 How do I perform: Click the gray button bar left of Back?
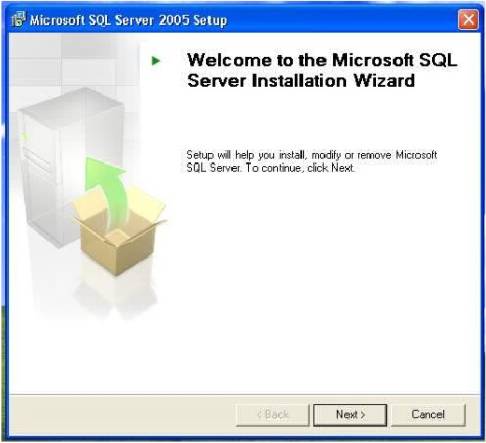122,415
